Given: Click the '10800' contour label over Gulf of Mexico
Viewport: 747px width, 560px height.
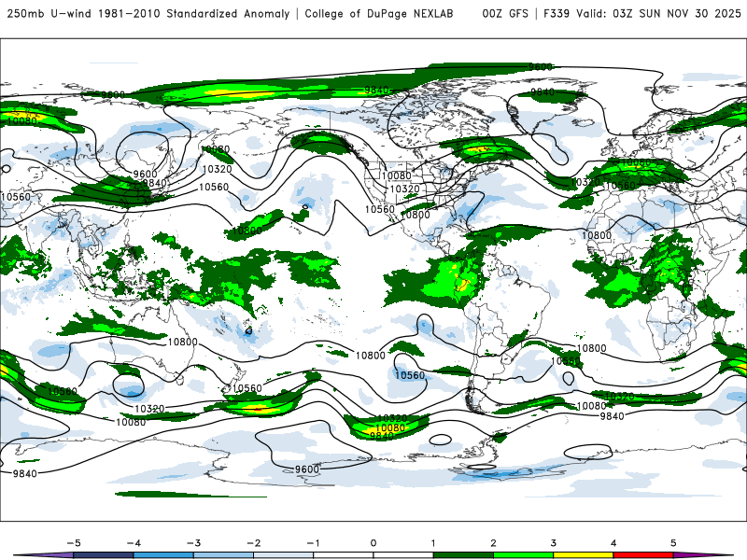Looking at the screenshot, I should point(415,215).
